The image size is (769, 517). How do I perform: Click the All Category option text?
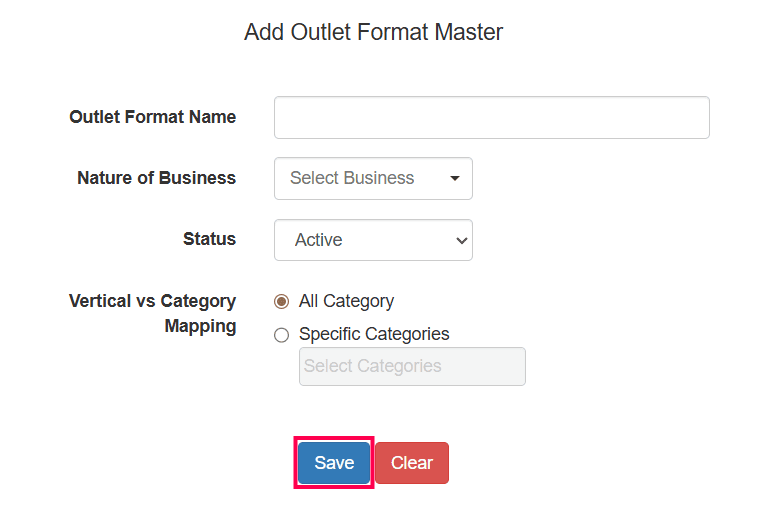(x=346, y=301)
